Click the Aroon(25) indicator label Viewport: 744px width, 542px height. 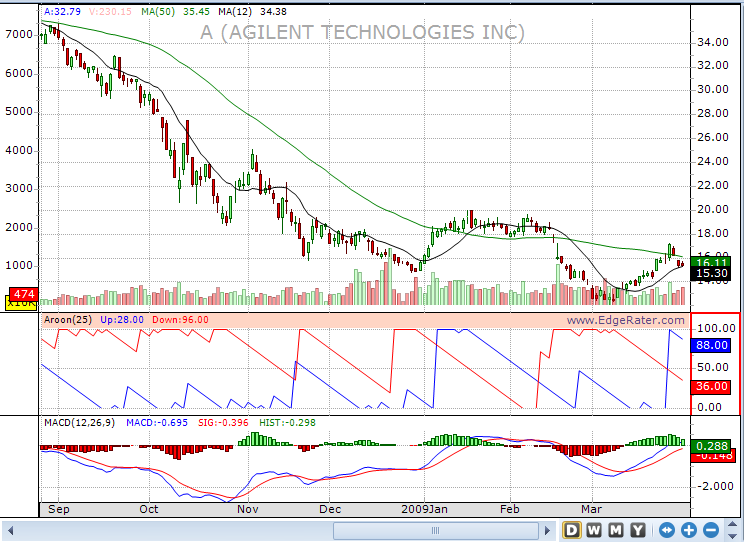pyautogui.click(x=68, y=319)
